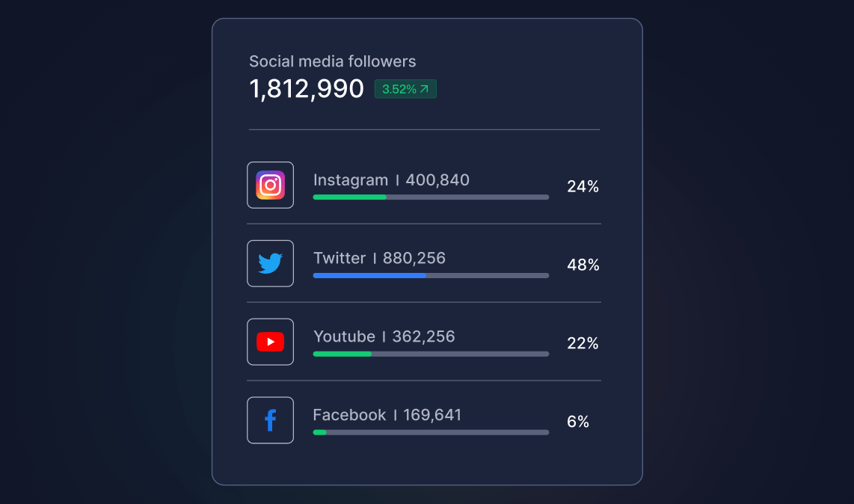Viewport: 854px width, 504px height.
Task: Select the Facebook 169,641 label
Action: coord(387,415)
